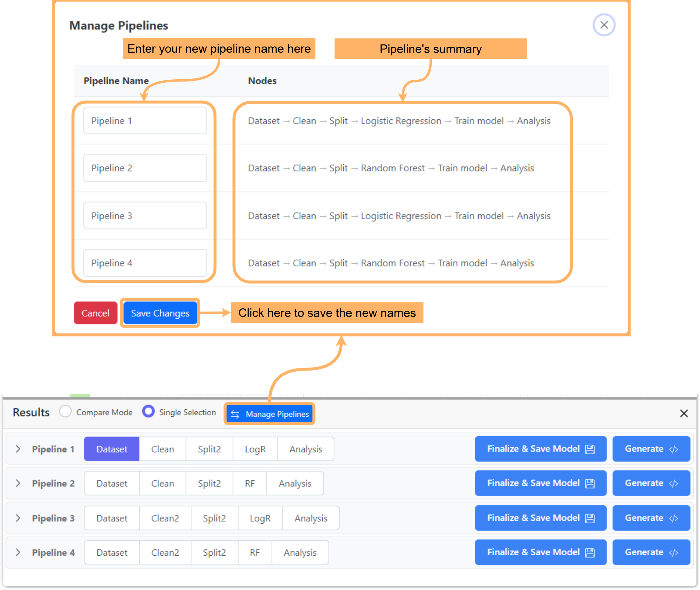Close the Manage Pipelines dialog
700x590 pixels.
(x=604, y=25)
